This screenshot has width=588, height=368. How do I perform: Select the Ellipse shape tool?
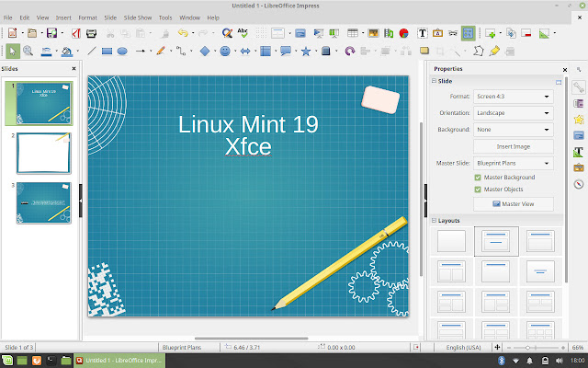point(122,52)
